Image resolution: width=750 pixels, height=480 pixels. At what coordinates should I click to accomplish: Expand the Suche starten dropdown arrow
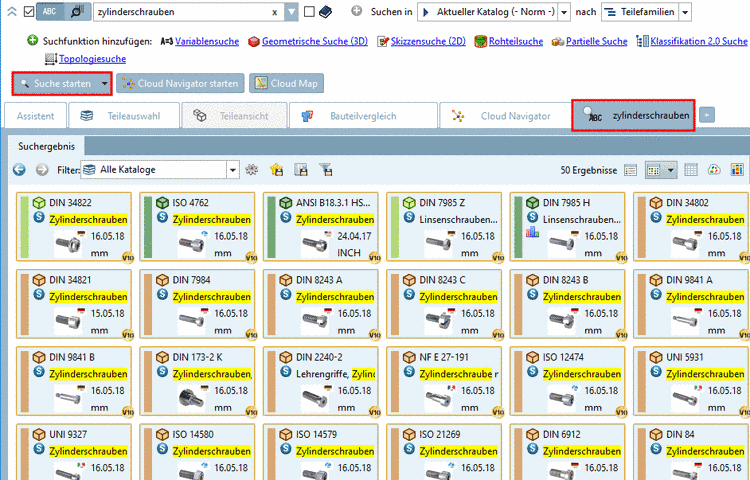pyautogui.click(x=105, y=84)
